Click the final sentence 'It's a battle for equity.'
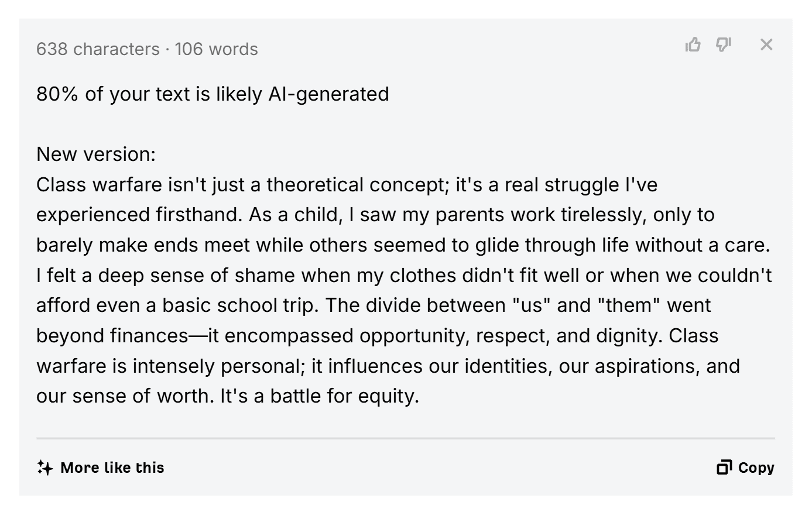 coord(320,396)
